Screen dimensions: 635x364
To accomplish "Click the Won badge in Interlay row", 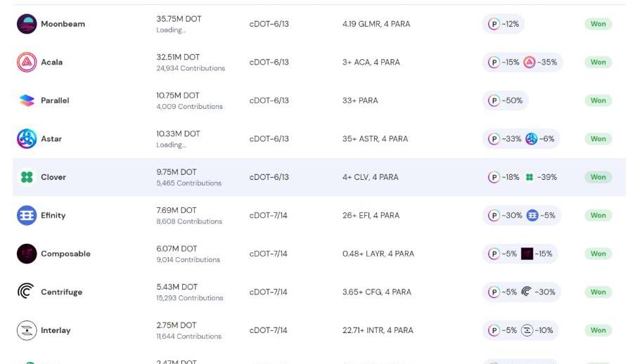I will pos(598,330).
